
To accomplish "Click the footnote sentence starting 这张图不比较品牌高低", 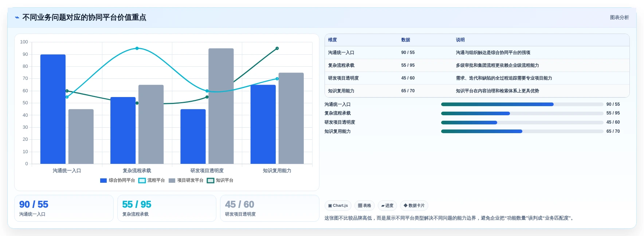I will (450, 218).
